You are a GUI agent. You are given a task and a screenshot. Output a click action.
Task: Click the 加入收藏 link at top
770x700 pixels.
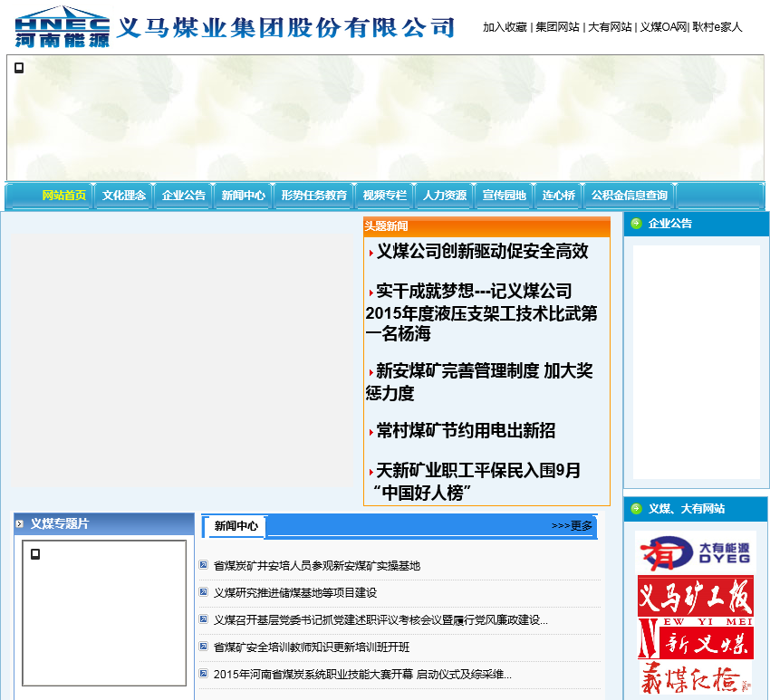coord(505,27)
